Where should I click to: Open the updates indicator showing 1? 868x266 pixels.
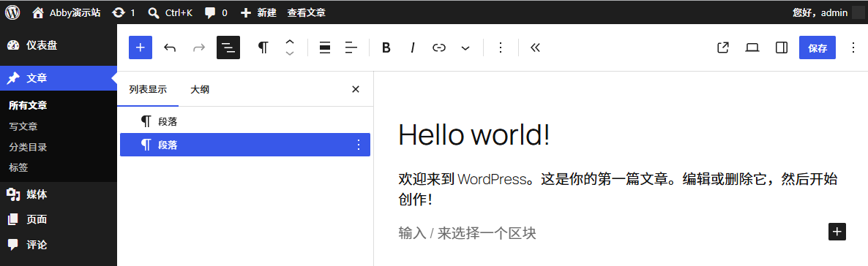[123, 12]
